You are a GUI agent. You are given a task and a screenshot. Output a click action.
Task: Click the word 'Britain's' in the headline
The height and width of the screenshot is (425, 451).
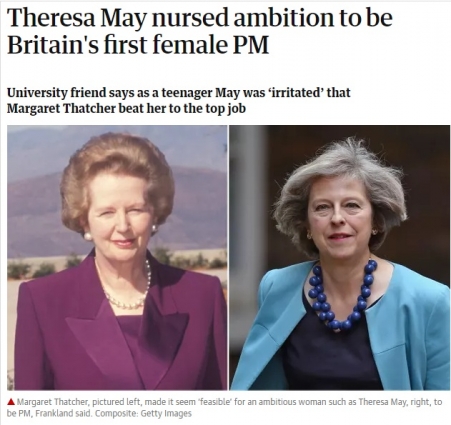(53, 45)
